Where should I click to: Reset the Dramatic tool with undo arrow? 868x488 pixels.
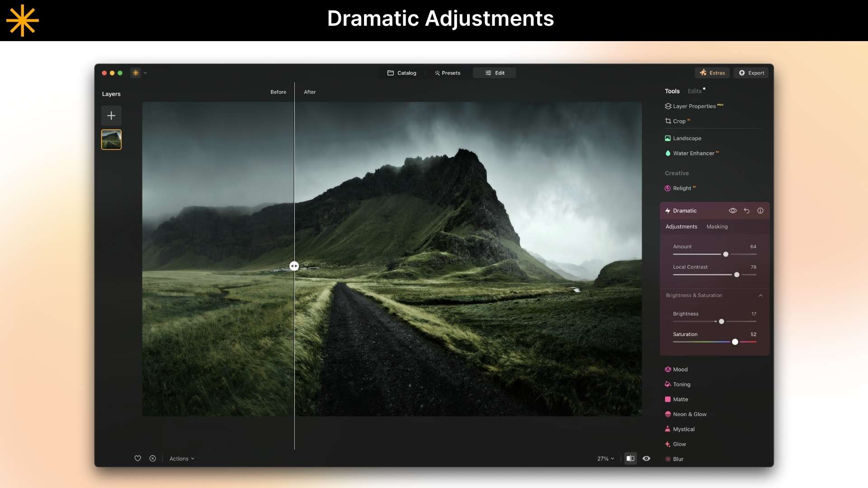pyautogui.click(x=747, y=211)
